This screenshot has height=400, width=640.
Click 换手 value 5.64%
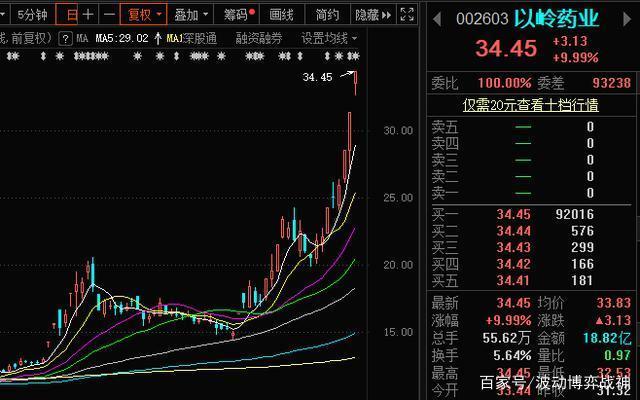[x=512, y=356]
